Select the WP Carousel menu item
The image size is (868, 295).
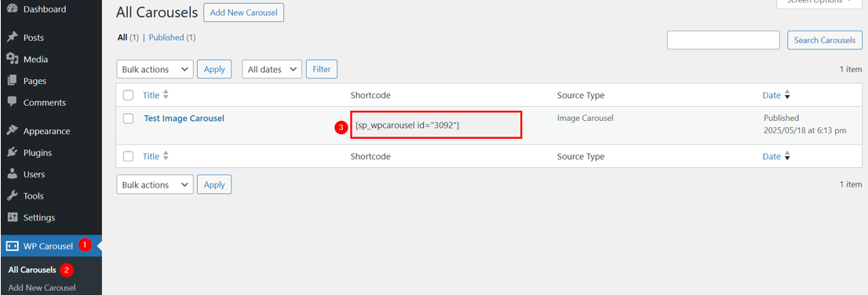pos(51,246)
